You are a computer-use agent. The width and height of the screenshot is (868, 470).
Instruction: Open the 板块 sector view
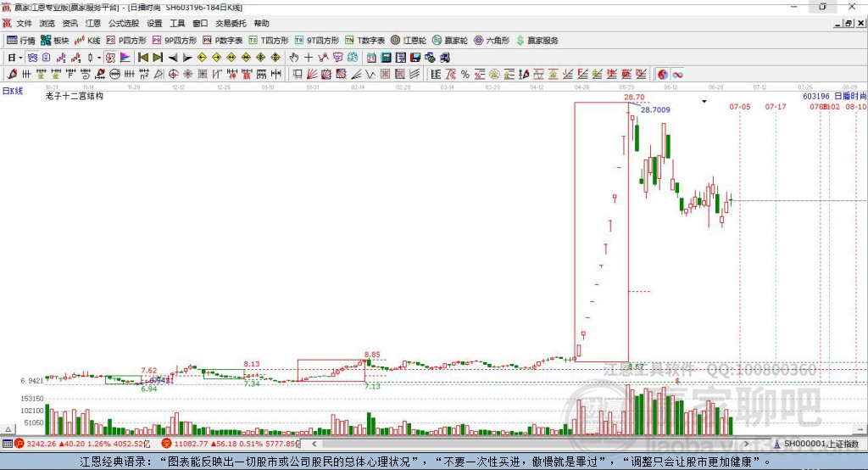55,41
